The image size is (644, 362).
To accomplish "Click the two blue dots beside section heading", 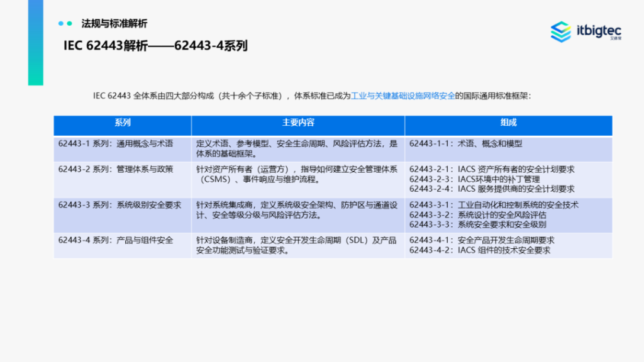I will tap(65, 24).
